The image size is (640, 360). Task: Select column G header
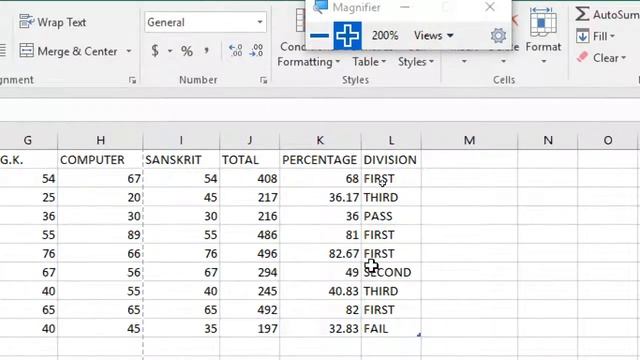[28, 140]
